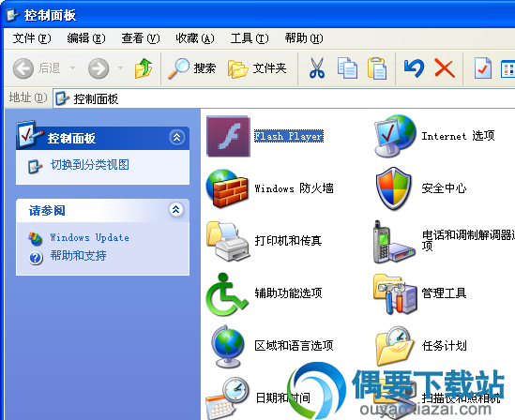Select the 区域和语言选项 label

294,346
